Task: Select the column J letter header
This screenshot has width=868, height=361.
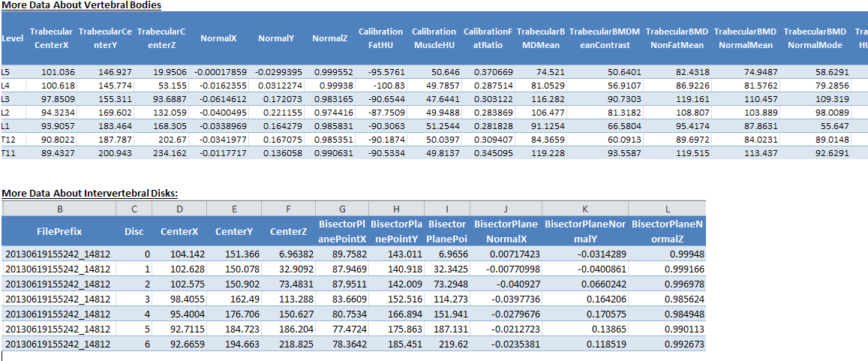Action: coord(506,208)
